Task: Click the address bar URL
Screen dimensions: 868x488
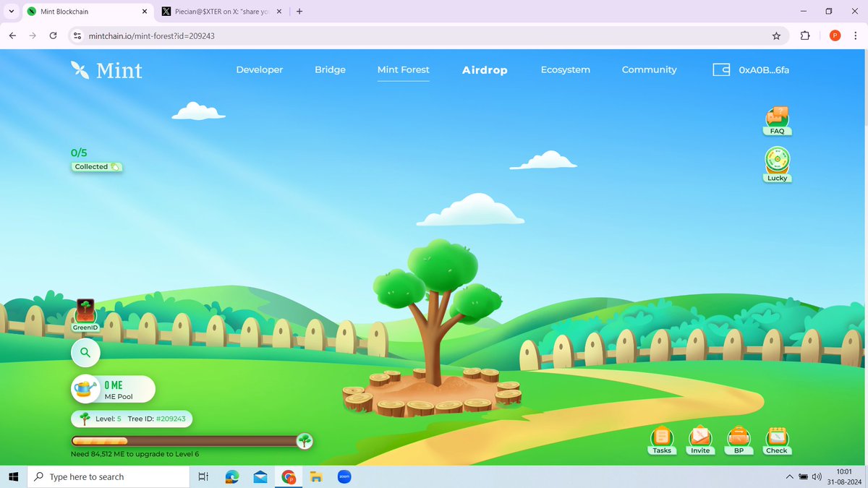Action: (x=151, y=35)
